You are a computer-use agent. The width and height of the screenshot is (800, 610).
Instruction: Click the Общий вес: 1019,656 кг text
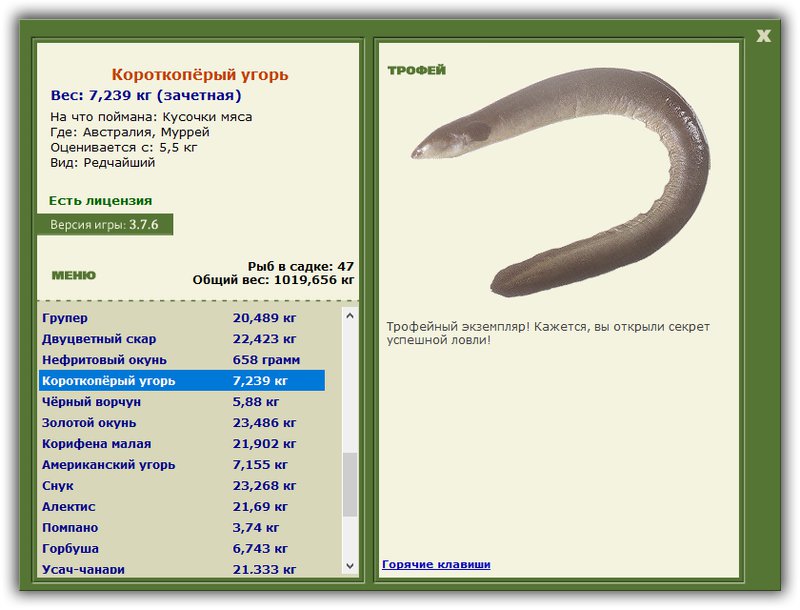273,280
